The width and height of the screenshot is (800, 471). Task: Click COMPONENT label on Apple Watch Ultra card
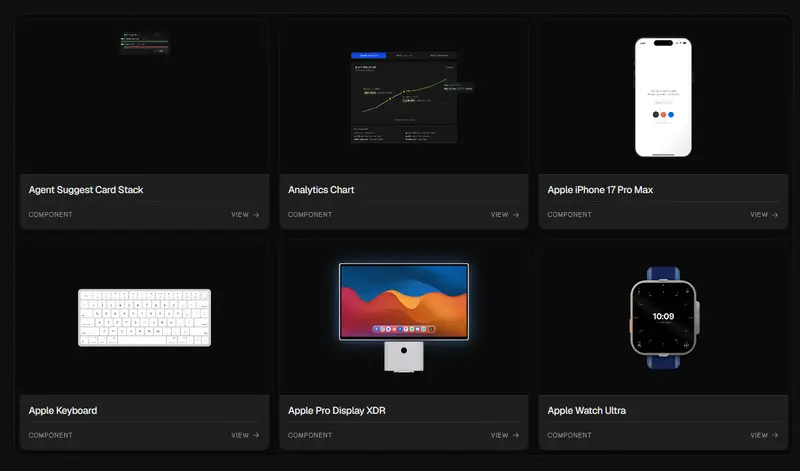coord(569,435)
